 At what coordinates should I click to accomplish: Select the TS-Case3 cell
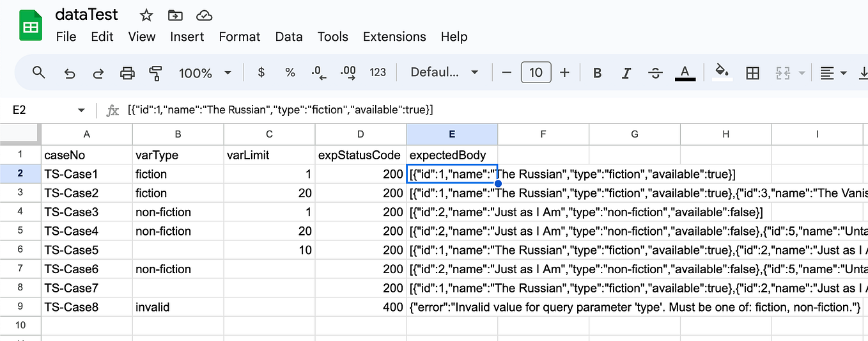pos(87,212)
